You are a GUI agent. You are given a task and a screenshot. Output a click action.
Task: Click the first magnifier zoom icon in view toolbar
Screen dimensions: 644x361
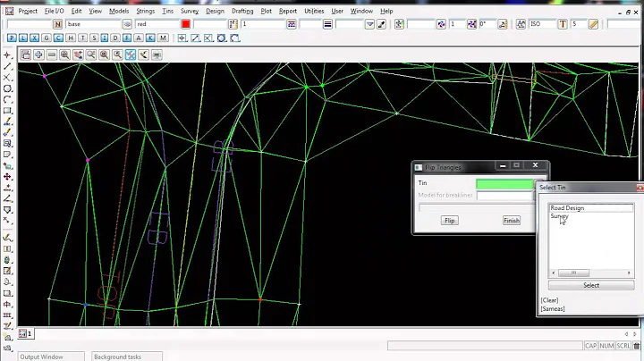point(65,55)
